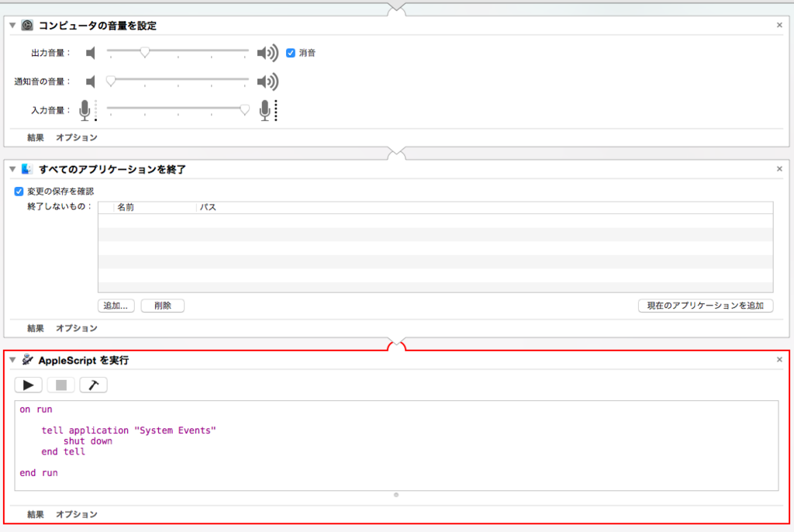This screenshot has width=794, height=532.
Task: Click the 通知音の音量 slider thumb
Action: click(111, 81)
